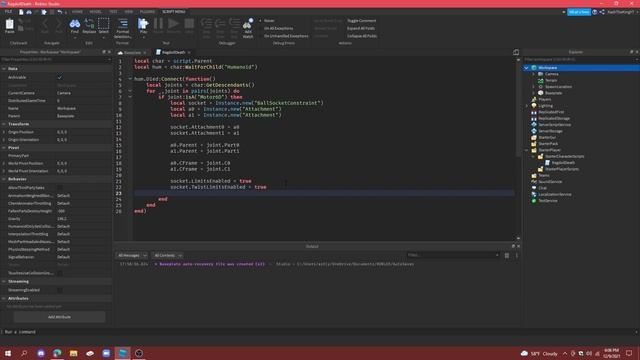This screenshot has height=360, width=640.
Task: Click the TestService icon in Explorer
Action: [534, 200]
